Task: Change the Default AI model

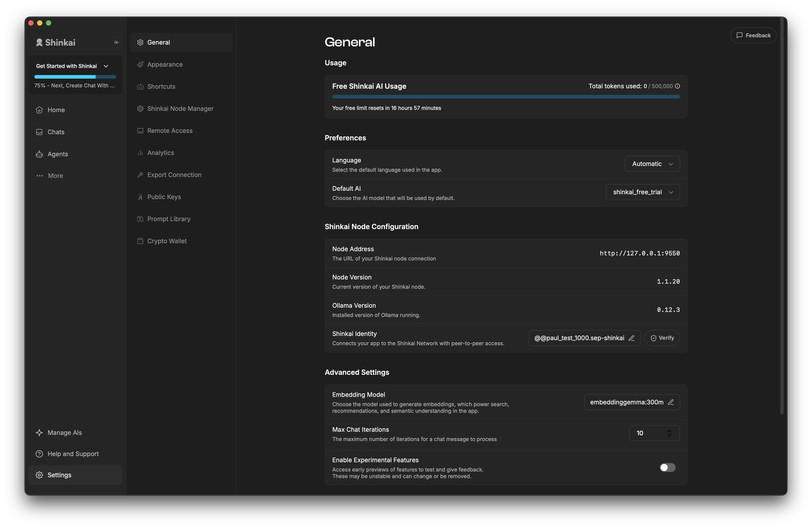Action: [x=643, y=192]
